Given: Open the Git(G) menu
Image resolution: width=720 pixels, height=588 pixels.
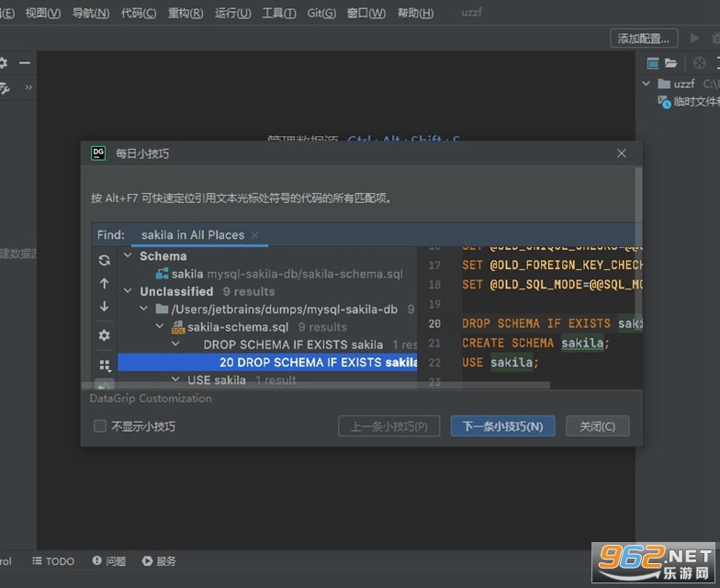Looking at the screenshot, I should tap(321, 13).
